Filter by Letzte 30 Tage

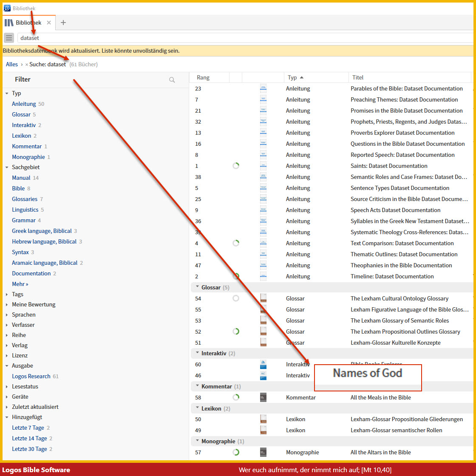click(x=29, y=449)
